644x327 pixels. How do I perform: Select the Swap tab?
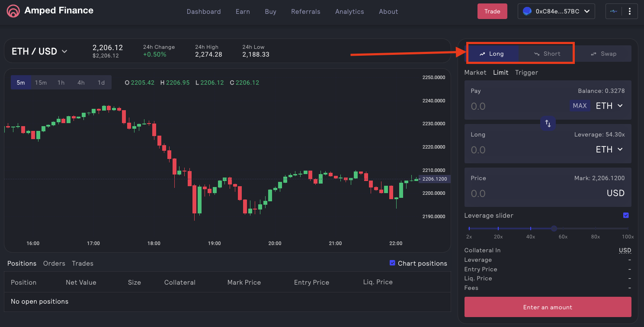[x=603, y=54]
